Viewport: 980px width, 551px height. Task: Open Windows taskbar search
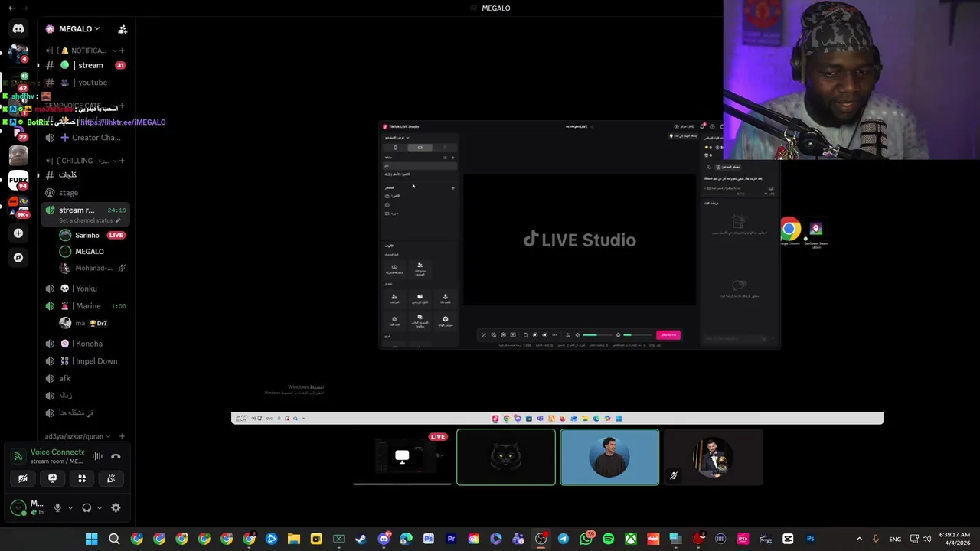pos(114,539)
